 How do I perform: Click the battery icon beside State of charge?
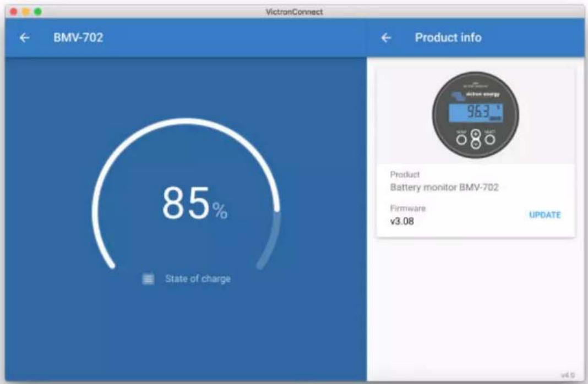(148, 279)
